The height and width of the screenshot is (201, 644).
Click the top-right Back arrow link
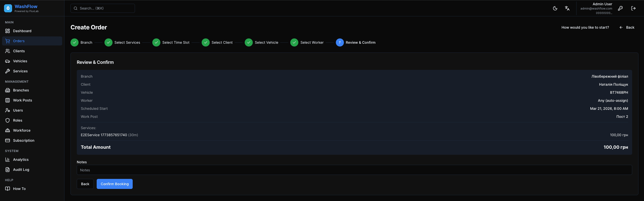[x=627, y=27]
